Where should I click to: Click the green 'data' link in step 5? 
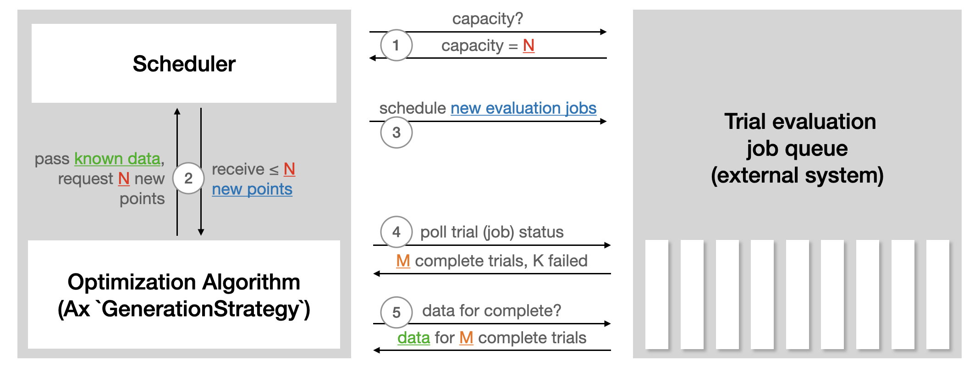[x=413, y=338]
